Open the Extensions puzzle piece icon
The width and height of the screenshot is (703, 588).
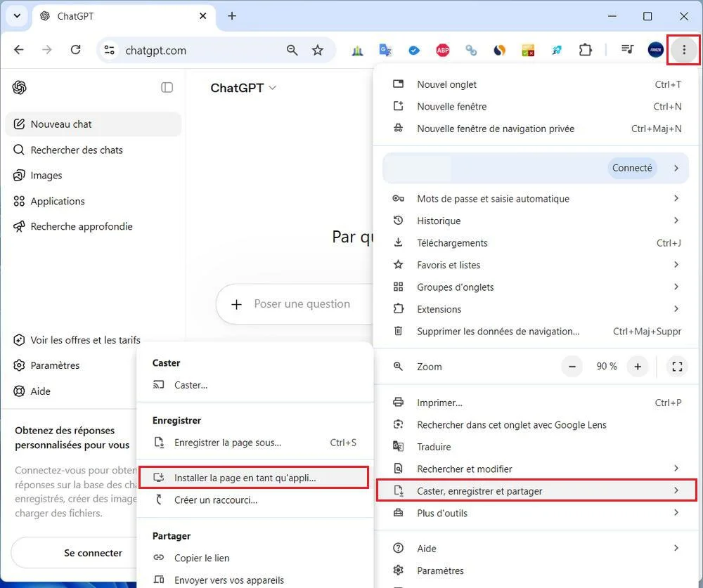pyautogui.click(x=585, y=50)
